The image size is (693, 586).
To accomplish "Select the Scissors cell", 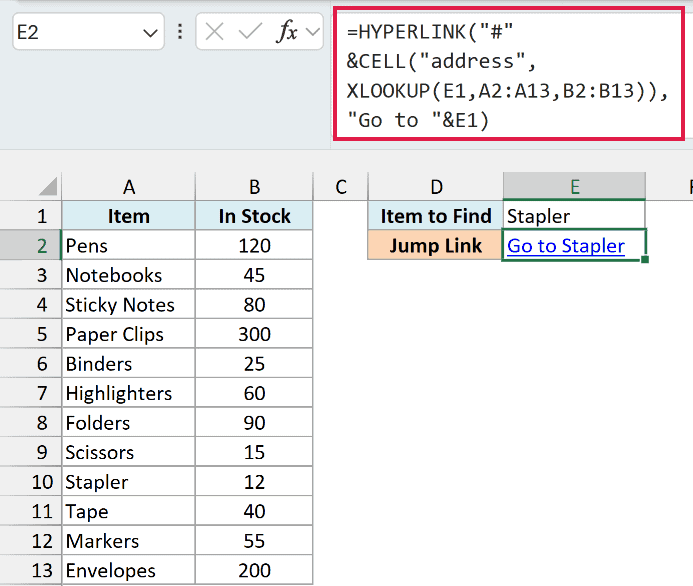I will point(129,452).
